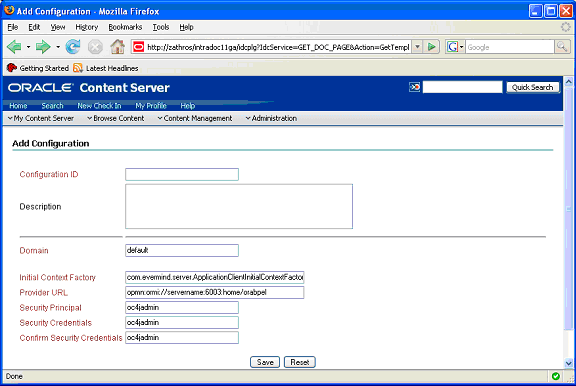Click the Save button
This screenshot has width=576, height=386.
[x=265, y=362]
